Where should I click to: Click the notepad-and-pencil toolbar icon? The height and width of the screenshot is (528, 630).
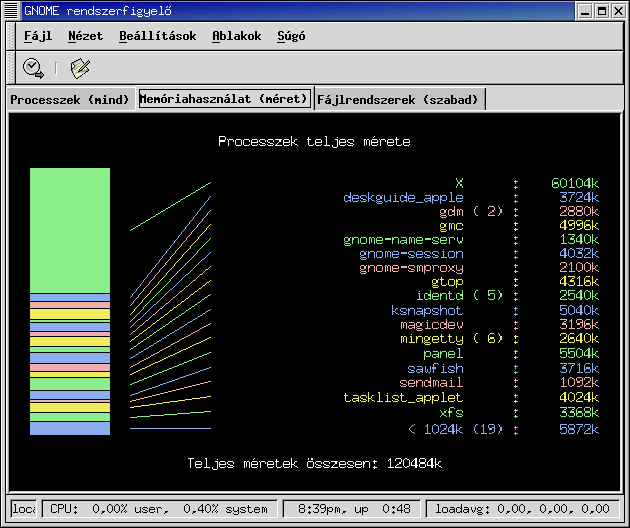point(80,68)
